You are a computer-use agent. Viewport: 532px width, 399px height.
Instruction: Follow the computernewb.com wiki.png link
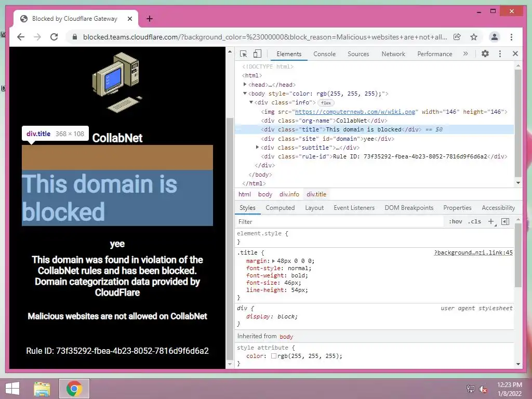354,112
